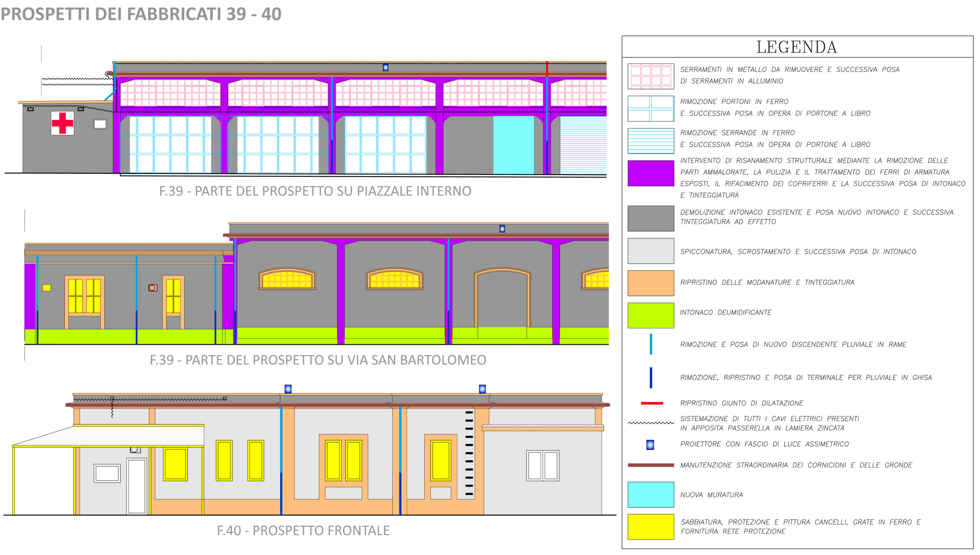Screen dimensions: 980x555
Task: Click the F.39 PIAZZALE INTERNO caption
Action: [x=315, y=191]
